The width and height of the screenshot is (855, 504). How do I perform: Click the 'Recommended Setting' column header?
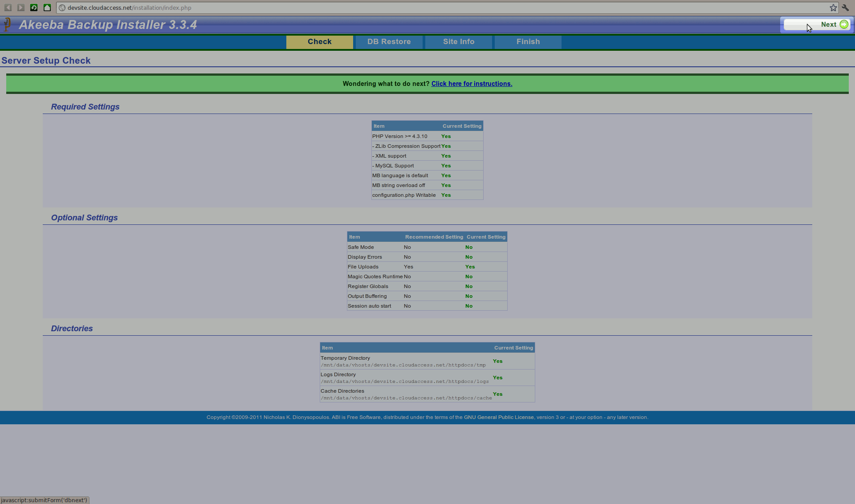[434, 237]
